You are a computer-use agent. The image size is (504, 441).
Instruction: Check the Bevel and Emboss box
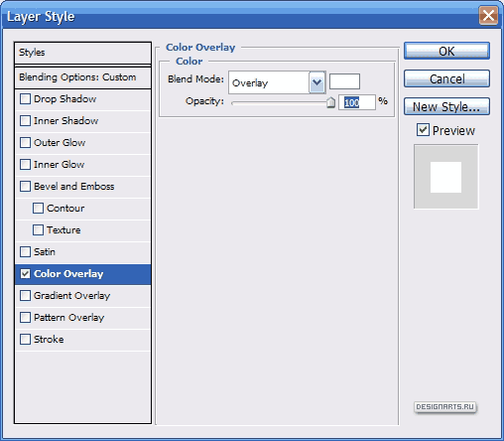point(25,186)
